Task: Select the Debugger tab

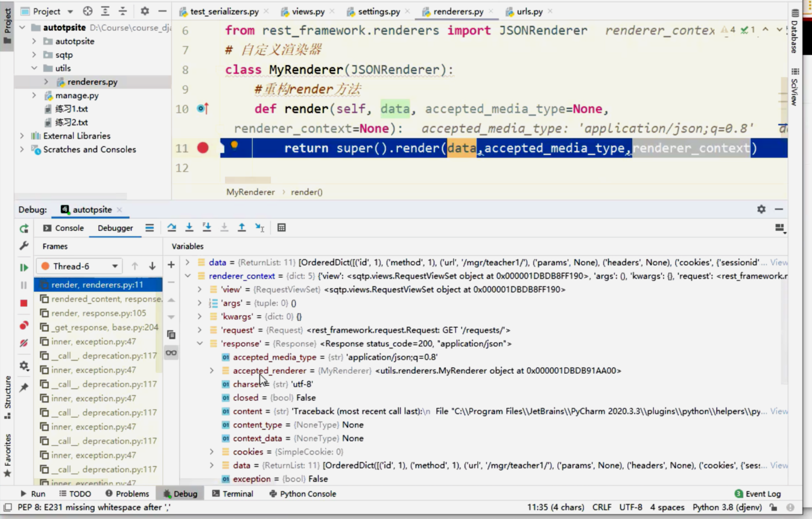Action: [x=115, y=228]
